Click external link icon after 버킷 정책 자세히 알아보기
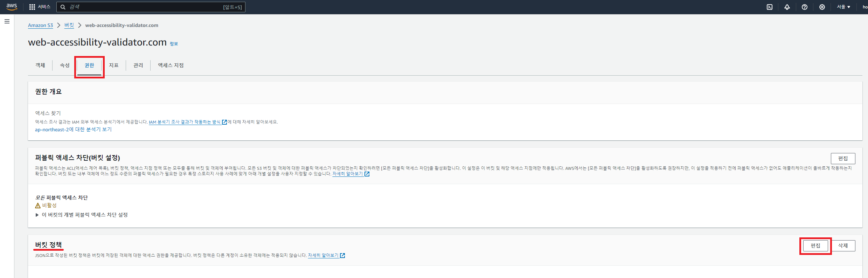The image size is (868, 278). pyautogui.click(x=342, y=256)
